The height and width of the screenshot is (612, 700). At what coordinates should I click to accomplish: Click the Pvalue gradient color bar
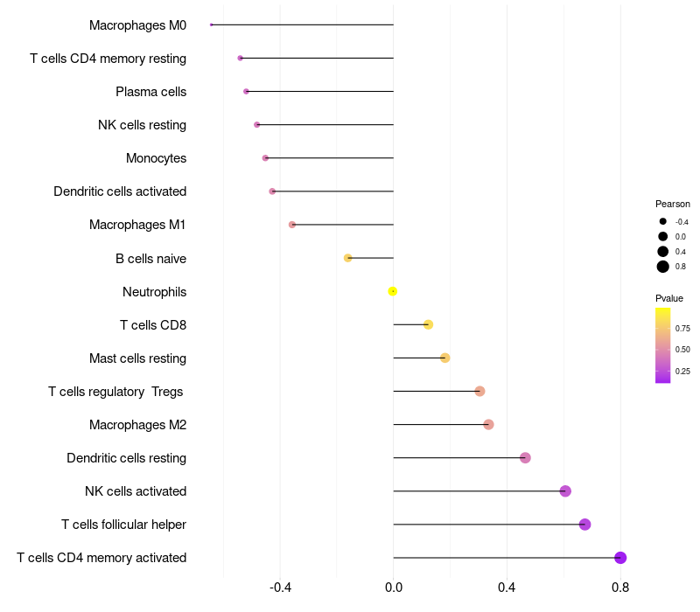pyautogui.click(x=663, y=345)
